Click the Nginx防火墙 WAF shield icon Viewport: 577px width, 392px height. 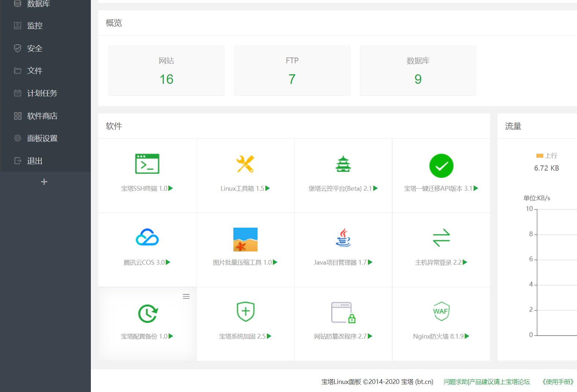(x=441, y=311)
